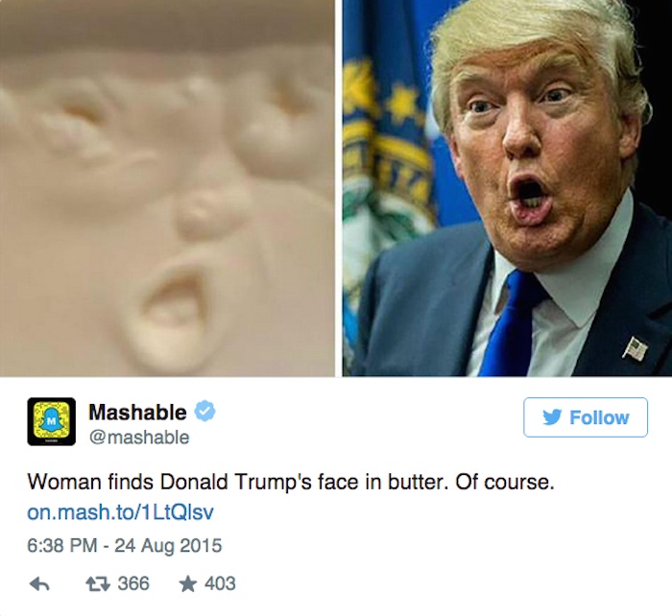View the 403 favorites count
The height and width of the screenshot is (616, 672).
pyautogui.click(x=220, y=583)
